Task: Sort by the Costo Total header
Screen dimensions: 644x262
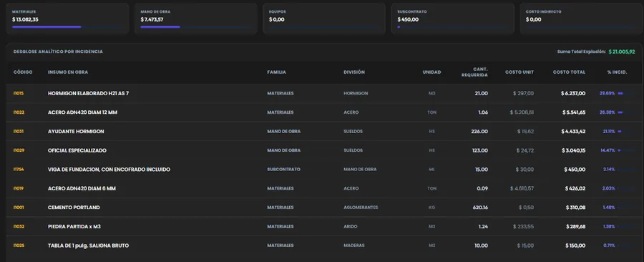Action: tap(569, 72)
